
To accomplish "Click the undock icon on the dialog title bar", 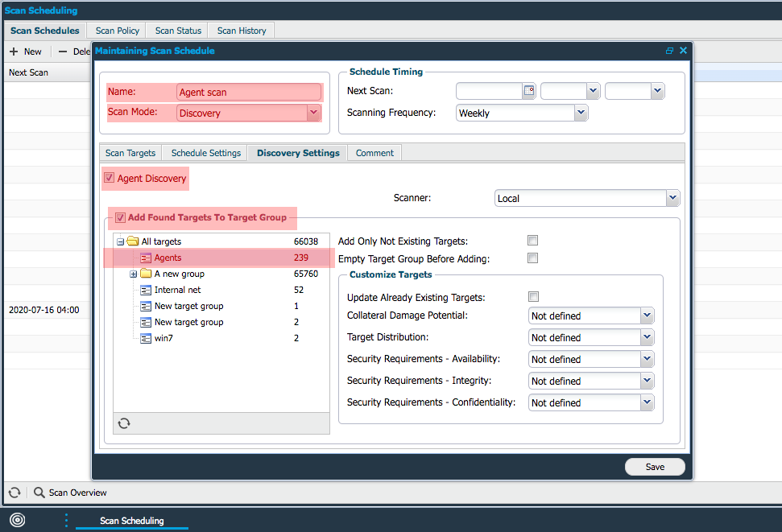I will point(668,50).
